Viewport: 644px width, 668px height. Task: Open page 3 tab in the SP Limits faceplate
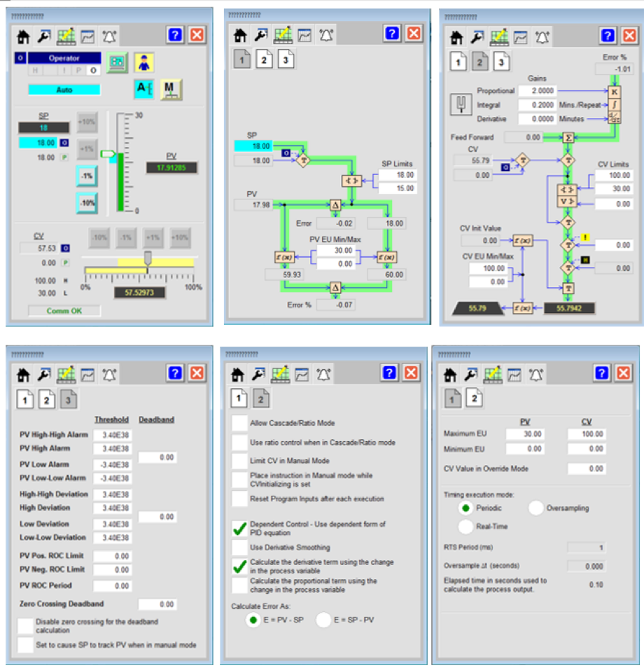286,60
